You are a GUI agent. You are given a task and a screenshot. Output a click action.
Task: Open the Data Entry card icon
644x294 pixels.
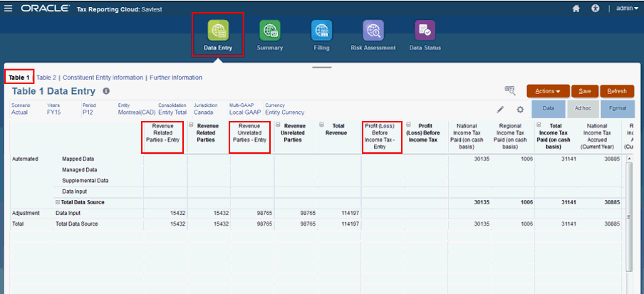[218, 31]
